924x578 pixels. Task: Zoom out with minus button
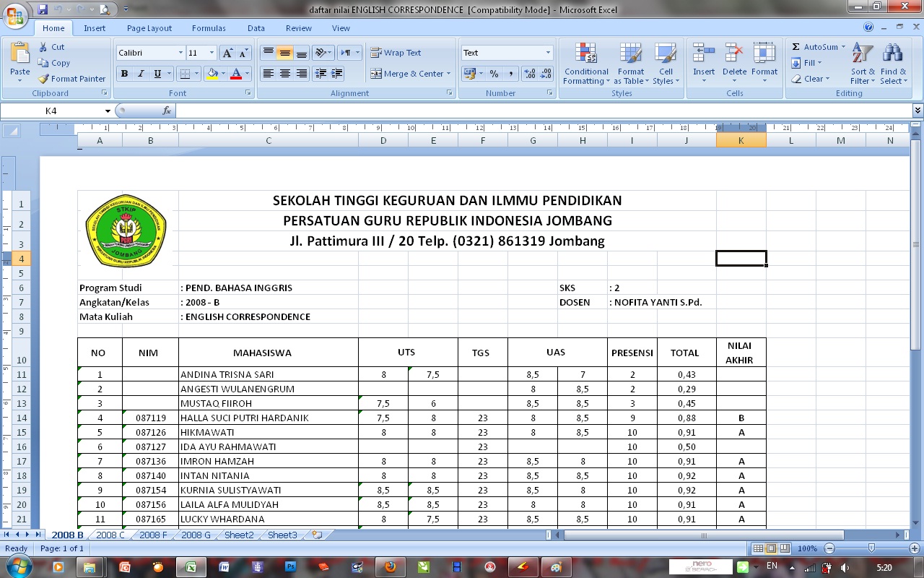coord(829,549)
